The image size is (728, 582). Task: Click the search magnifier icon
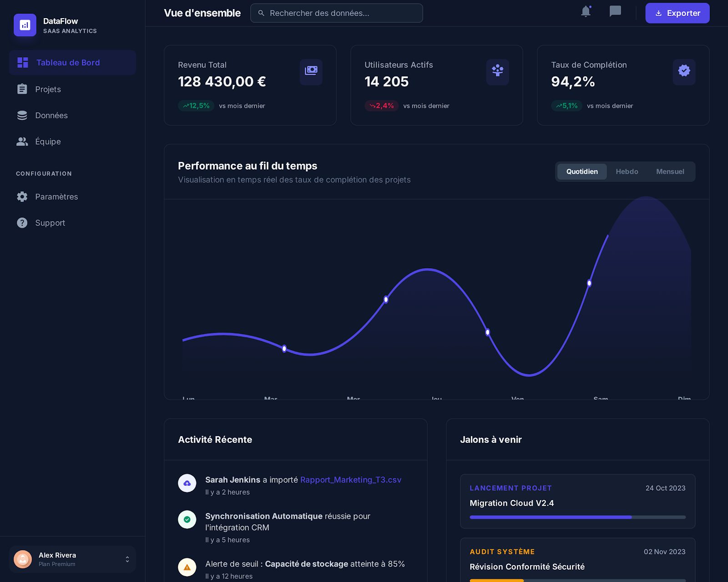pos(261,13)
